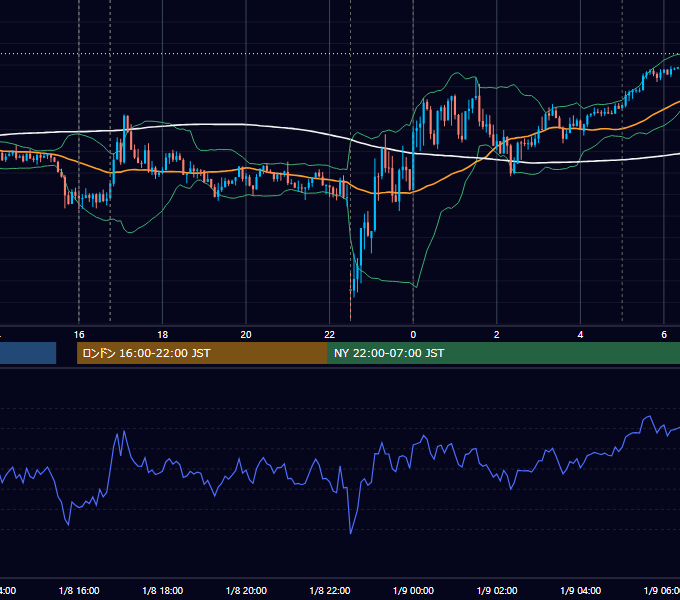Click the 1/8 16:00 date label
The height and width of the screenshot is (600, 680).
coord(79,590)
